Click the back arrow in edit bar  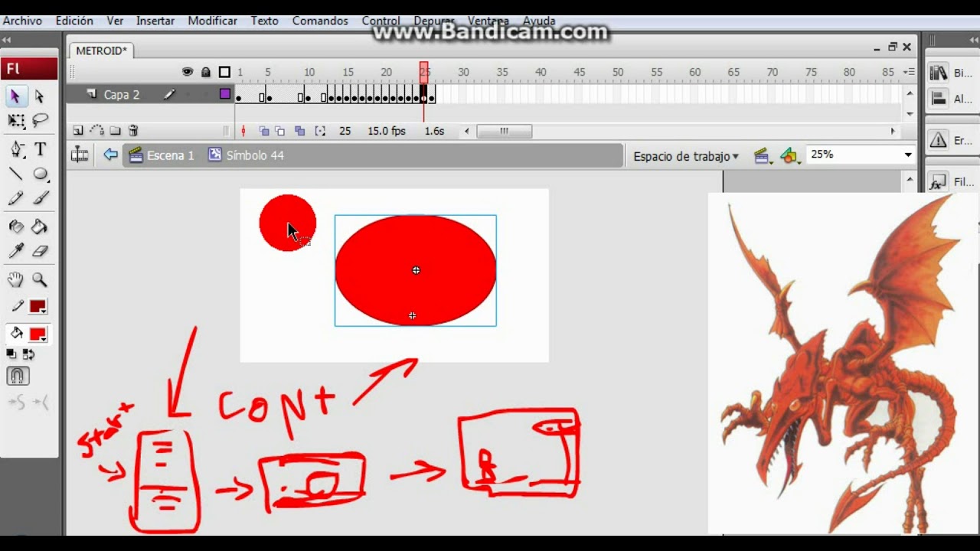[x=110, y=155]
